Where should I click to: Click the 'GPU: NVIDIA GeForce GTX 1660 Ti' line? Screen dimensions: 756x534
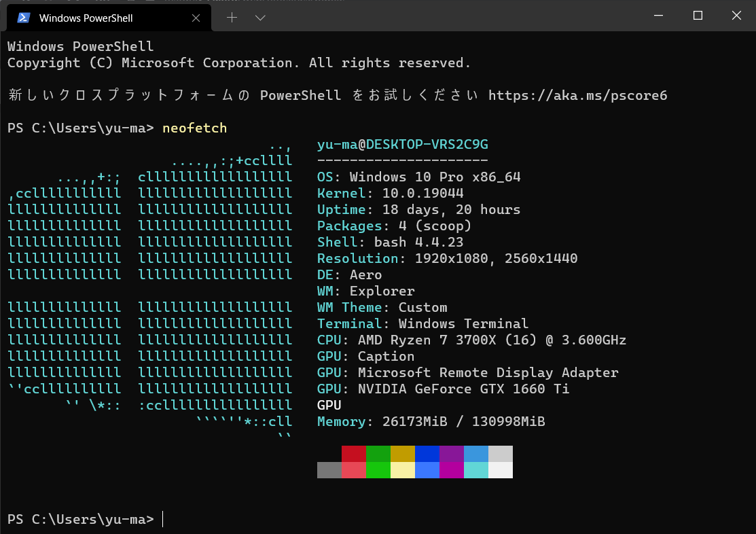tap(444, 389)
